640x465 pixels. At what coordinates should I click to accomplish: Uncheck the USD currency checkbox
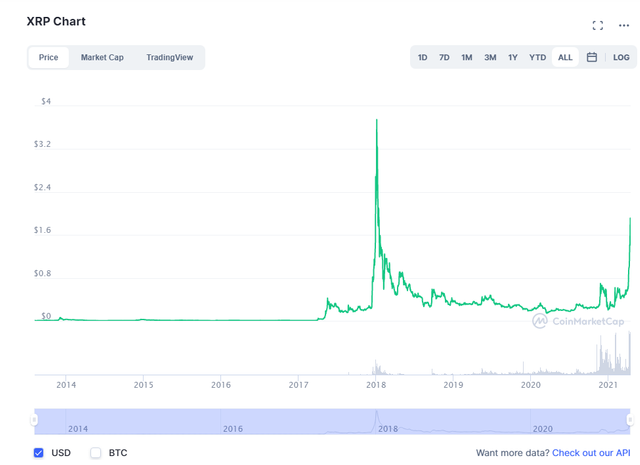point(39,452)
